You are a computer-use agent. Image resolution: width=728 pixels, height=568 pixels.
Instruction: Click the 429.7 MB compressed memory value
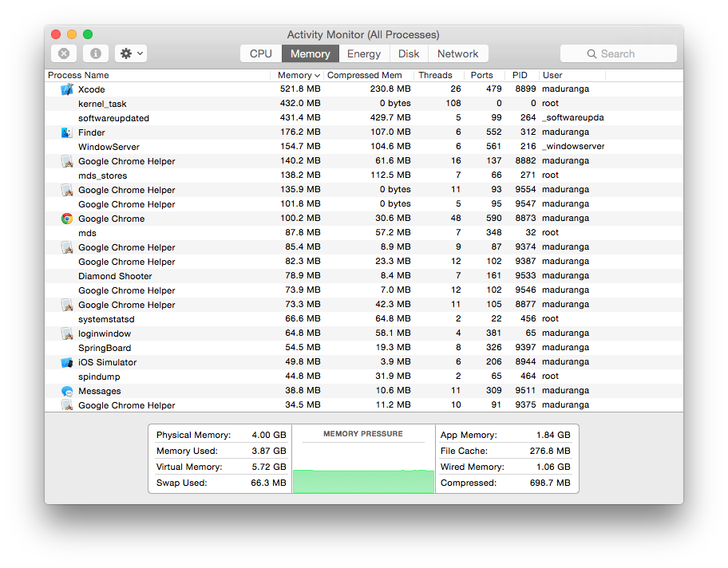(x=390, y=117)
